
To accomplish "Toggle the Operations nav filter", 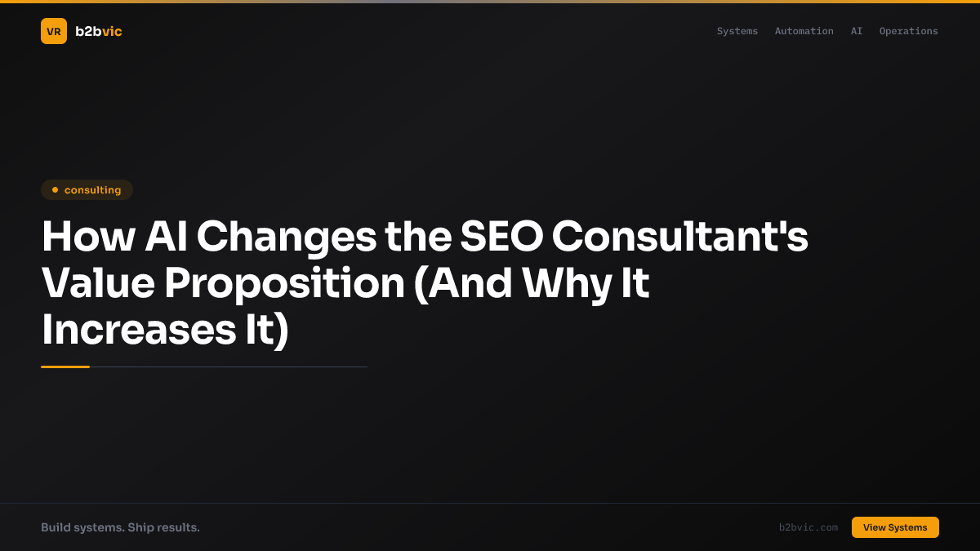I will point(908,31).
